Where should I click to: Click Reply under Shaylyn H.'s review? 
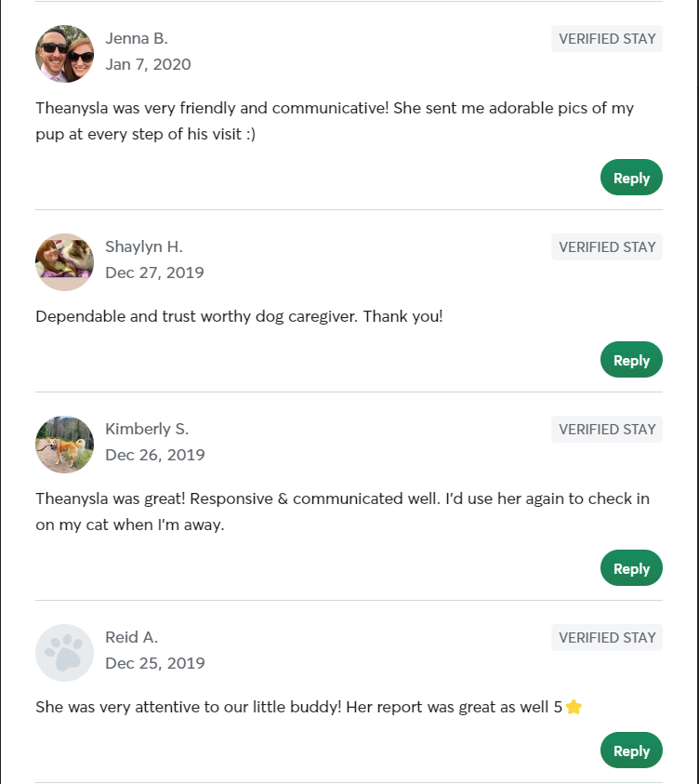(631, 359)
